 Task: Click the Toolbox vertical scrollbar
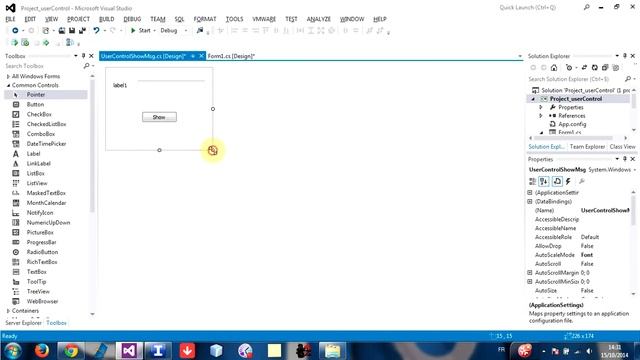(92, 145)
